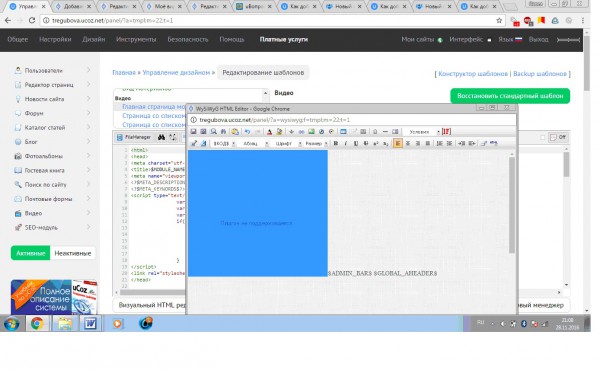
Task: Click the red IF condition icon
Action: 446,132
